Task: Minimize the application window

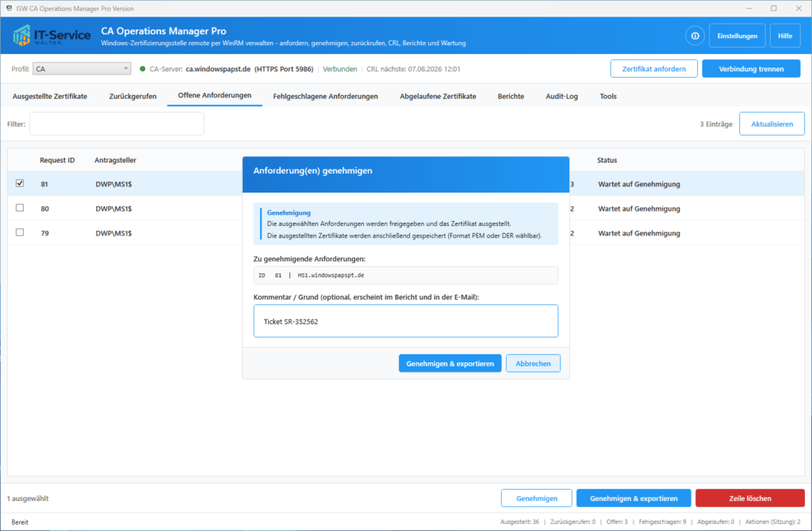Action: click(x=749, y=8)
